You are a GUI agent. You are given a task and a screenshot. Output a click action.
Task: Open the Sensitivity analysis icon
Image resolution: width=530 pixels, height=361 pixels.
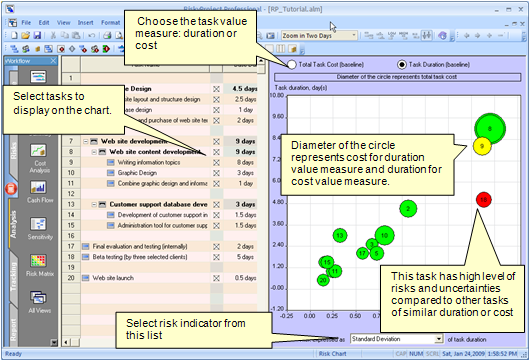tap(39, 224)
